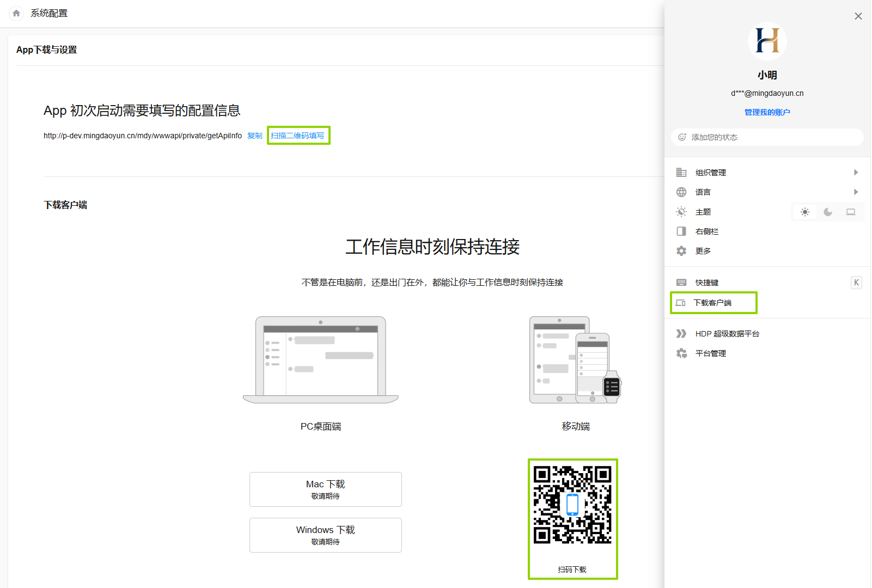The width and height of the screenshot is (872, 588).
Task: Close the user profile side panel
Action: (x=858, y=16)
